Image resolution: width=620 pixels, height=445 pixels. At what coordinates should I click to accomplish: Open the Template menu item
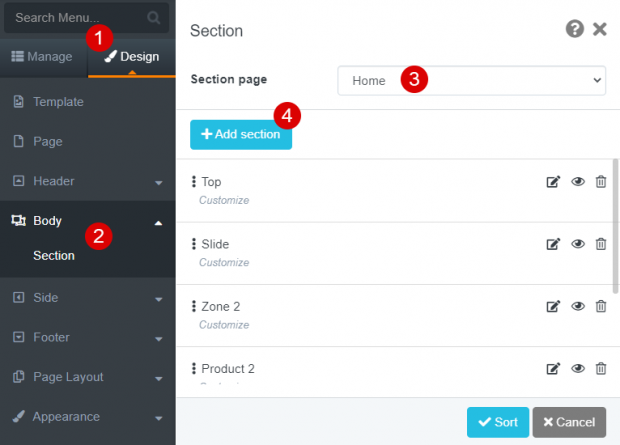coord(58,101)
